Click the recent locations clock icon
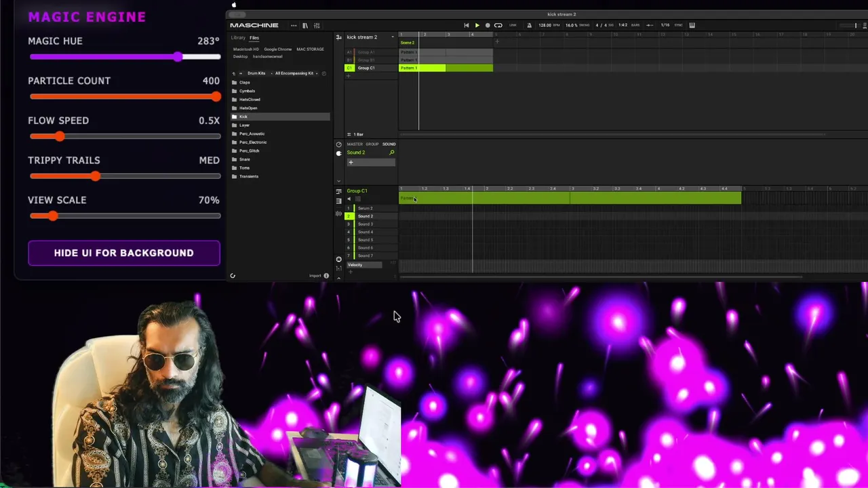The width and height of the screenshot is (868, 488). pos(324,73)
